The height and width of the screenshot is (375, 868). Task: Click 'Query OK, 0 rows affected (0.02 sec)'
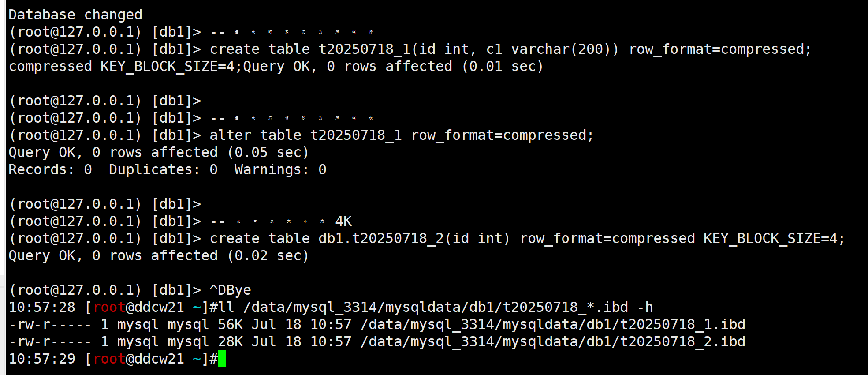(159, 255)
